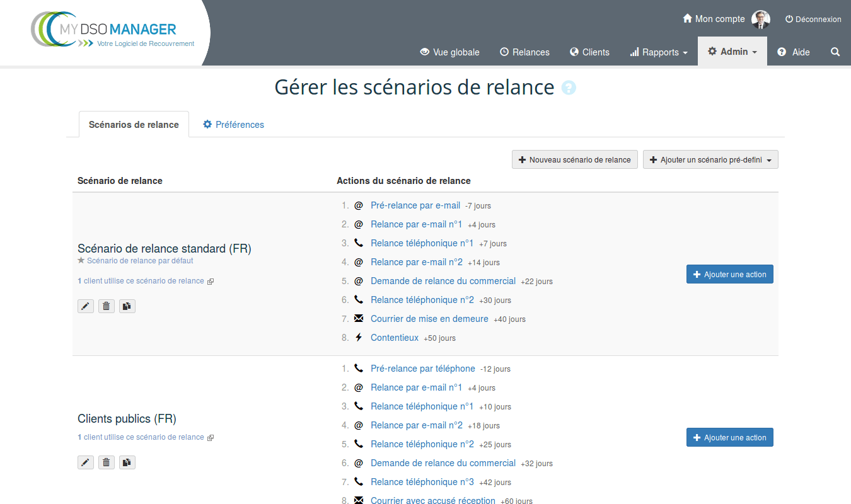
Task: Click Déconnexion to log out
Action: pos(813,20)
